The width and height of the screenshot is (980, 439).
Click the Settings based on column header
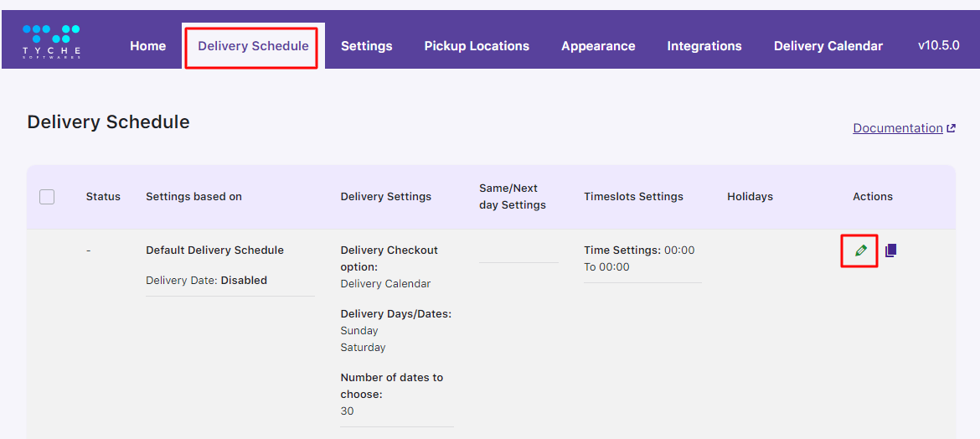point(193,197)
